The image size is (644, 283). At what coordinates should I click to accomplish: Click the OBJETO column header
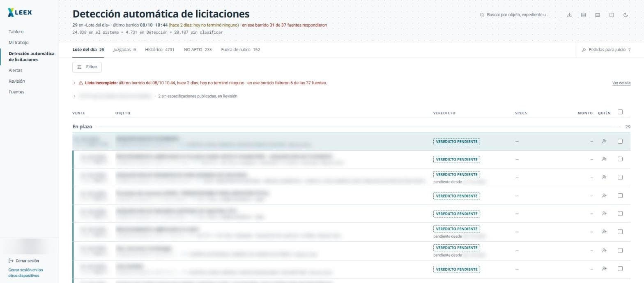click(x=123, y=113)
